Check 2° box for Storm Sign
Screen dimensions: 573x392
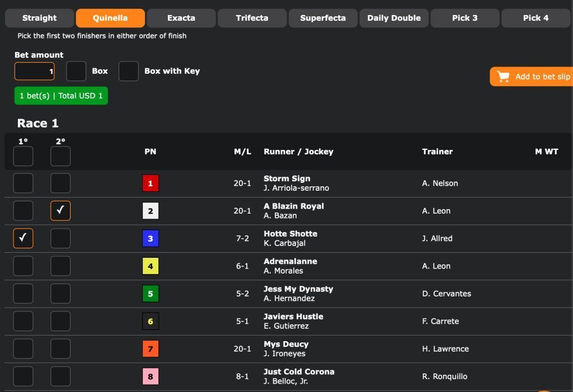60,183
